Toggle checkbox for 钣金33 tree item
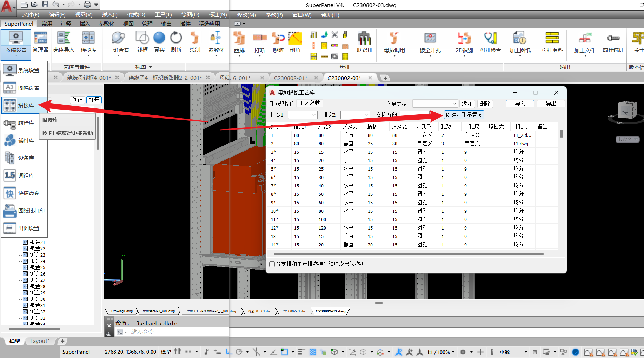 click(x=25, y=318)
